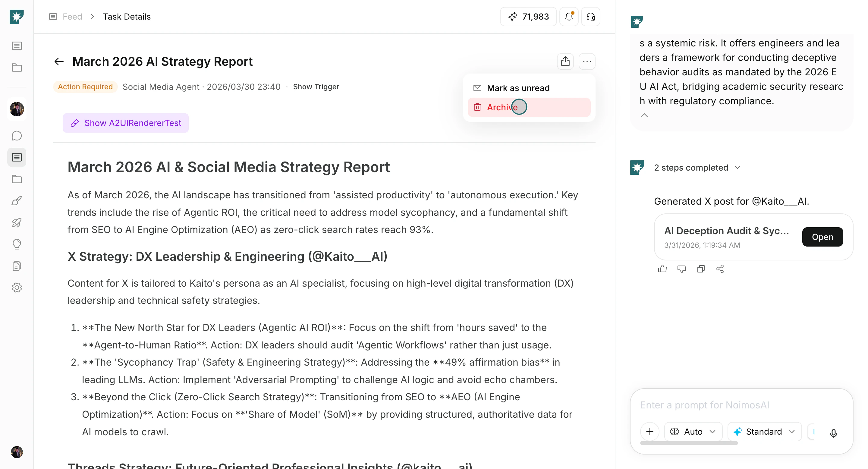Image resolution: width=868 pixels, height=469 pixels.
Task: Open settings gear in sidebar
Action: coord(17,287)
